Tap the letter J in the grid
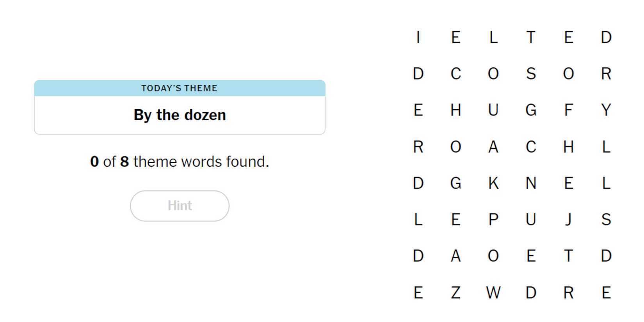 [568, 219]
